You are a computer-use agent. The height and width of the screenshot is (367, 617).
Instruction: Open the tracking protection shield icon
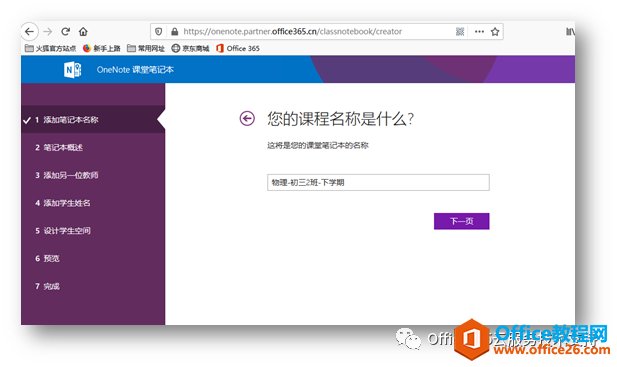pyautogui.click(x=159, y=31)
